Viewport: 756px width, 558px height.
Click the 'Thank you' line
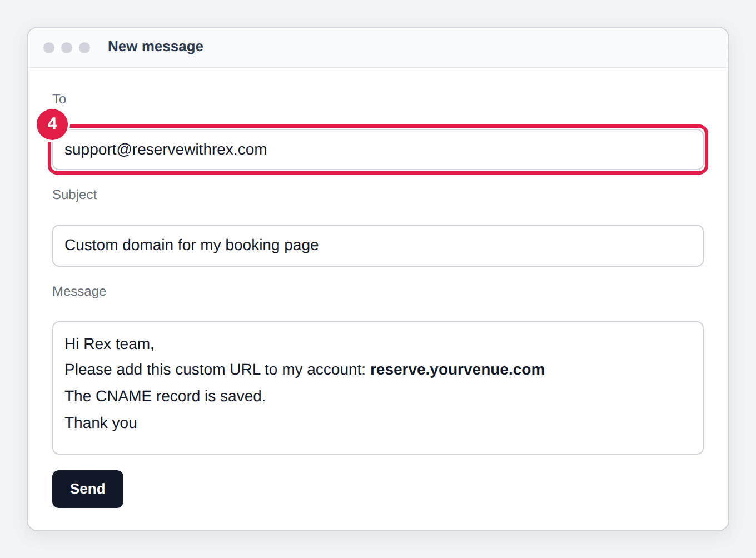click(101, 423)
